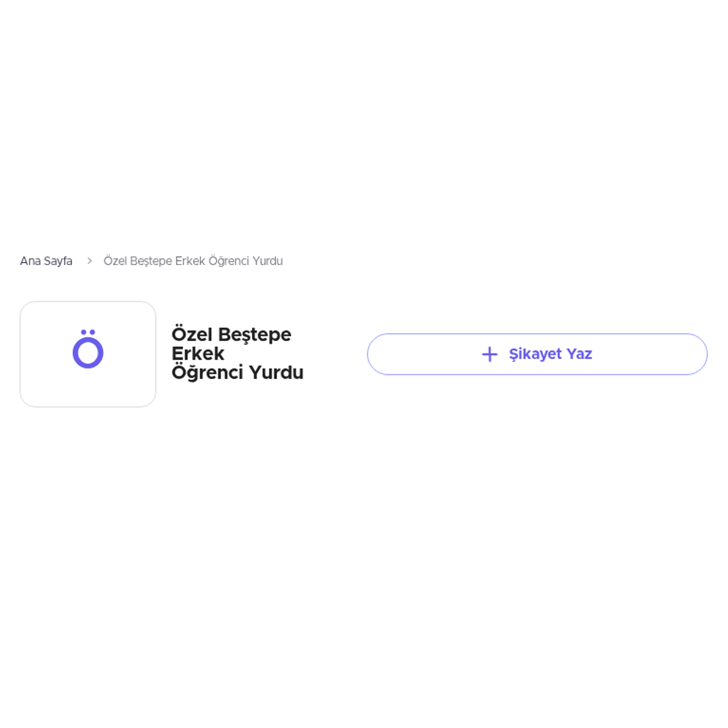Go back home via Ana Sayfa
Image resolution: width=728 pixels, height=728 pixels.
tap(46, 261)
